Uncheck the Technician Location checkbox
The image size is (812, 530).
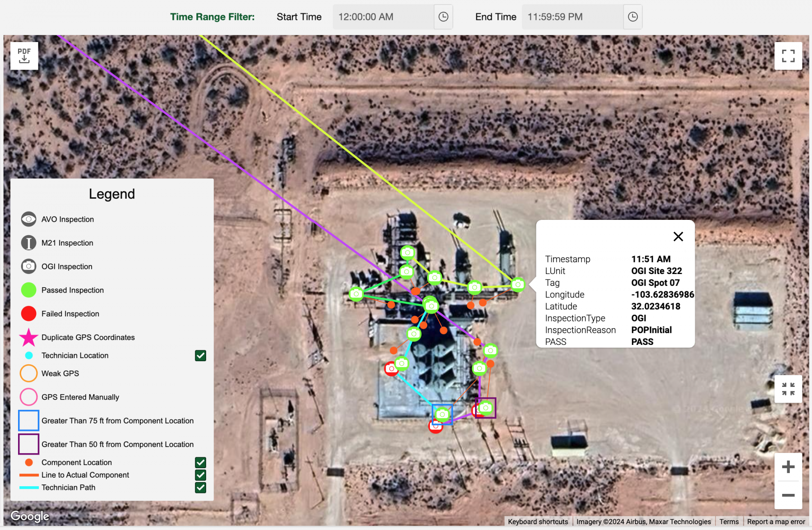(200, 356)
